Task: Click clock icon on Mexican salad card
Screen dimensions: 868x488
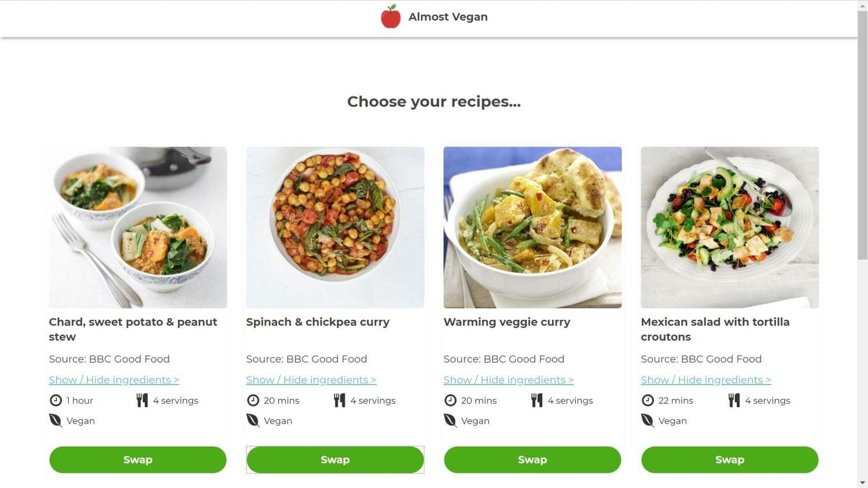Action: point(648,400)
